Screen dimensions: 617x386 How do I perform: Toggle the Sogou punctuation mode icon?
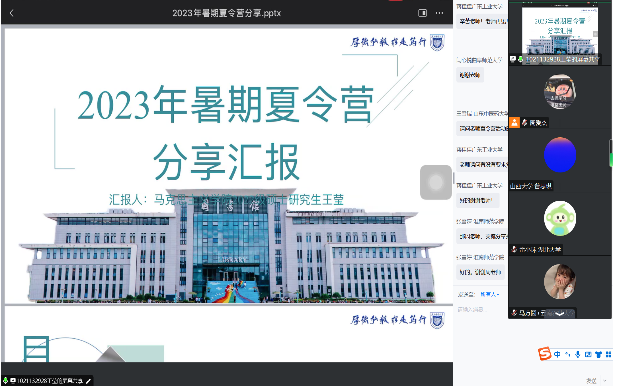point(567,354)
